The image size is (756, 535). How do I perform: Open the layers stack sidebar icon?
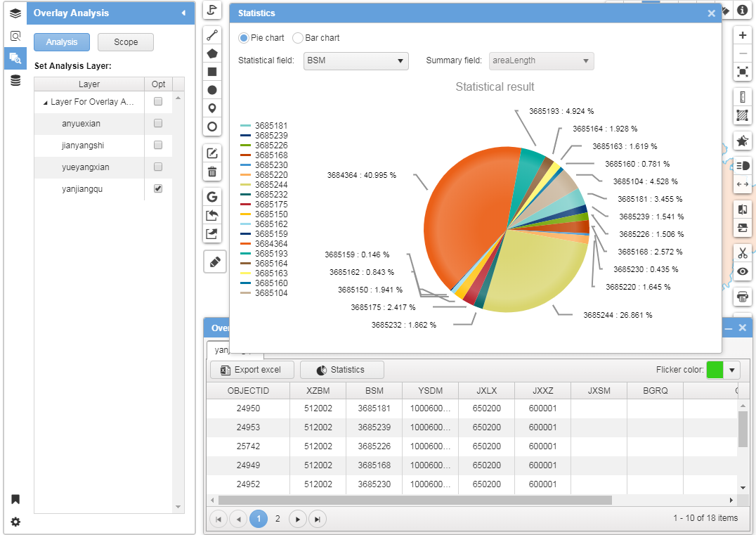coord(15,13)
